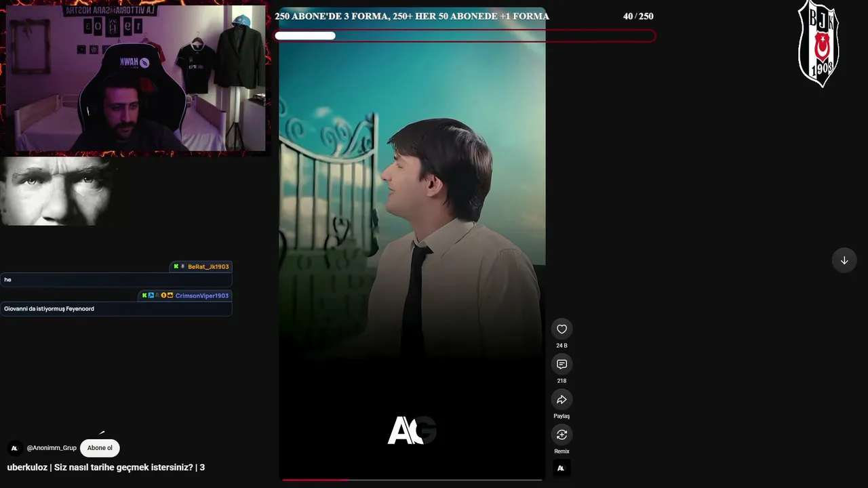Image resolution: width=868 pixels, height=488 pixels.
Task: Click the Beşiktaş BJK 1903 crest logo
Action: tap(818, 44)
